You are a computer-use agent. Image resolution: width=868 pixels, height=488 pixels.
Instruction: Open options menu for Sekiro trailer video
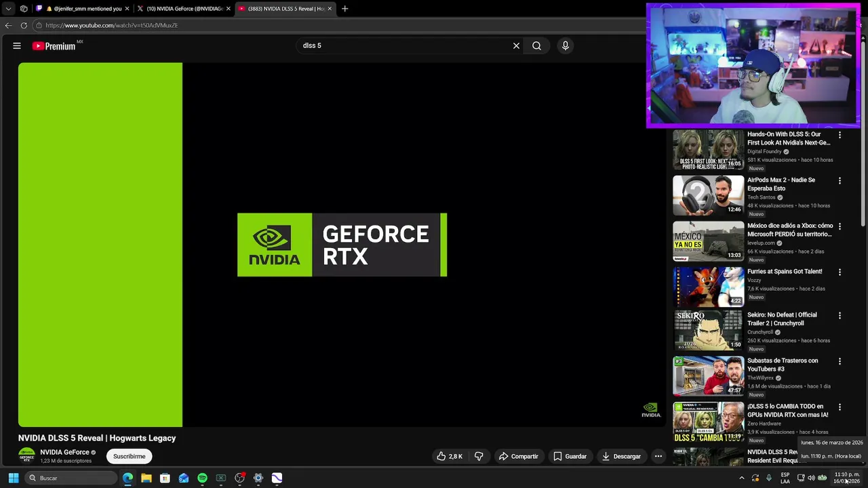click(x=840, y=316)
